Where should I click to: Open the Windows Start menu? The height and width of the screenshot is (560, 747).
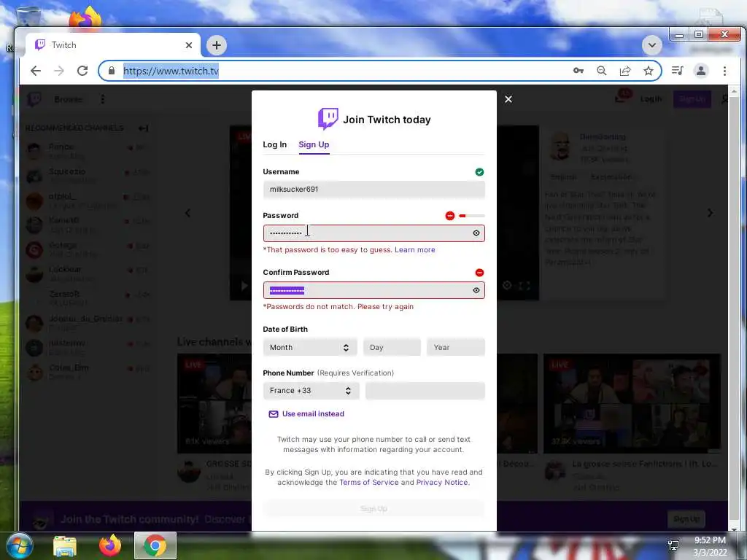coord(18,545)
